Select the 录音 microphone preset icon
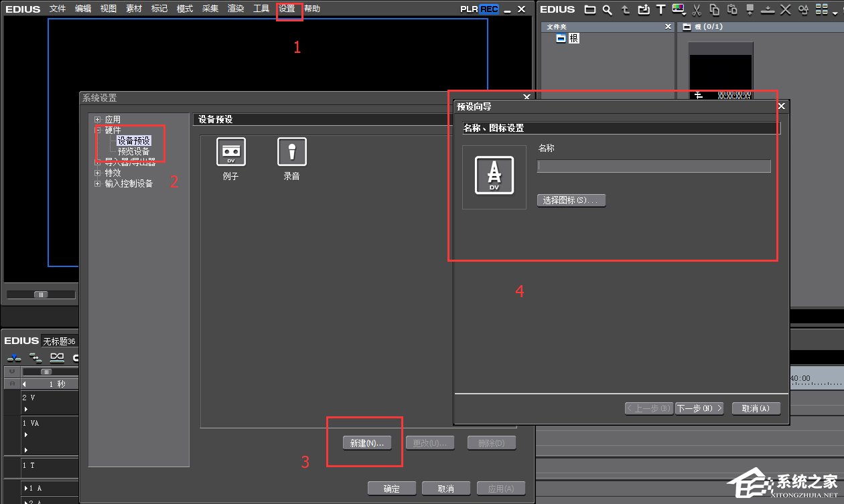 [x=292, y=152]
